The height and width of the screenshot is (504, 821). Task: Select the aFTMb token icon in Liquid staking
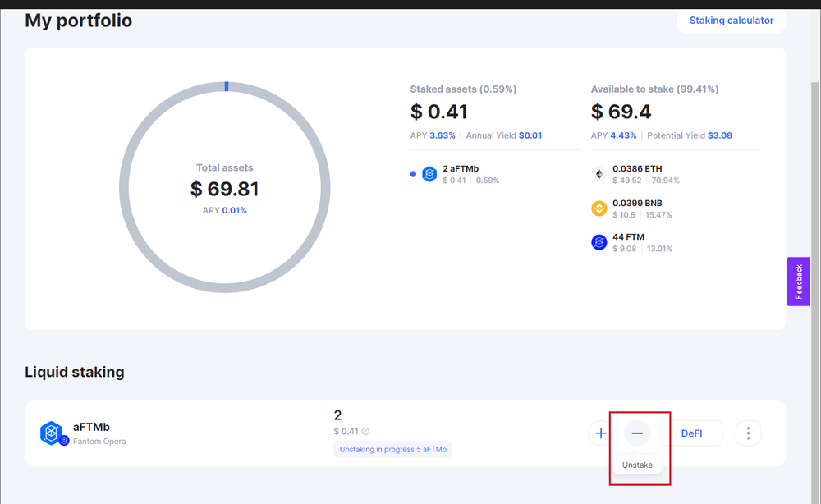[52, 433]
